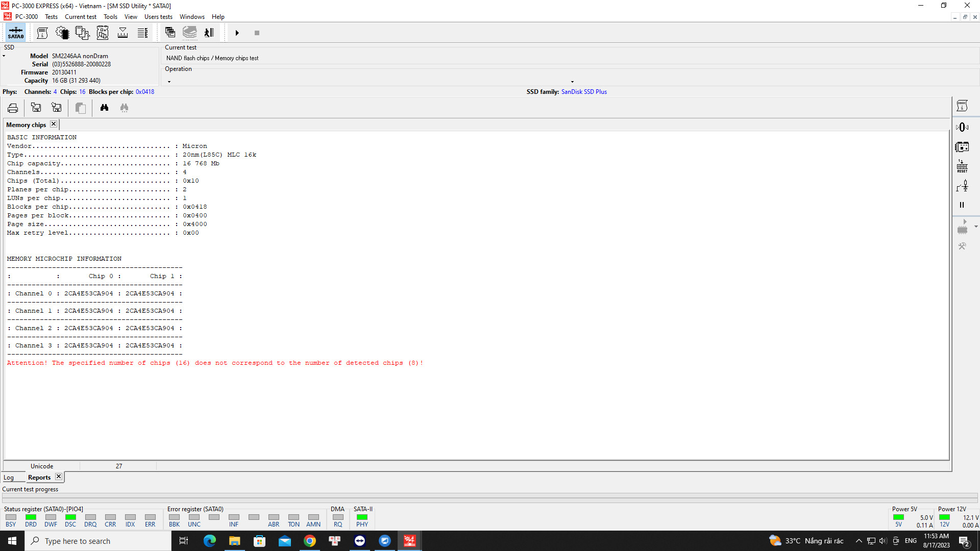Click the Channels value 4
Screen dimensions: 980x551
[55, 92]
